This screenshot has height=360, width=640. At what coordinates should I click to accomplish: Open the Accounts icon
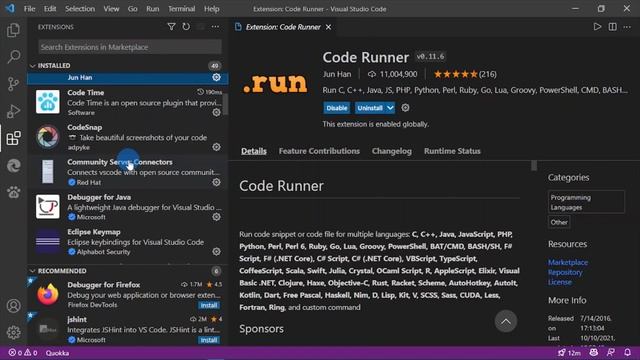[x=13, y=306]
